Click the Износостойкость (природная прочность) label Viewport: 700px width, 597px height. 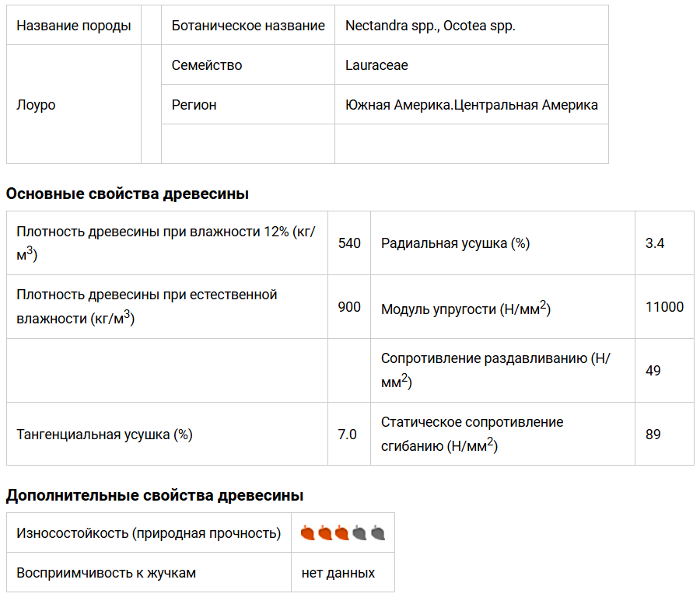(149, 533)
